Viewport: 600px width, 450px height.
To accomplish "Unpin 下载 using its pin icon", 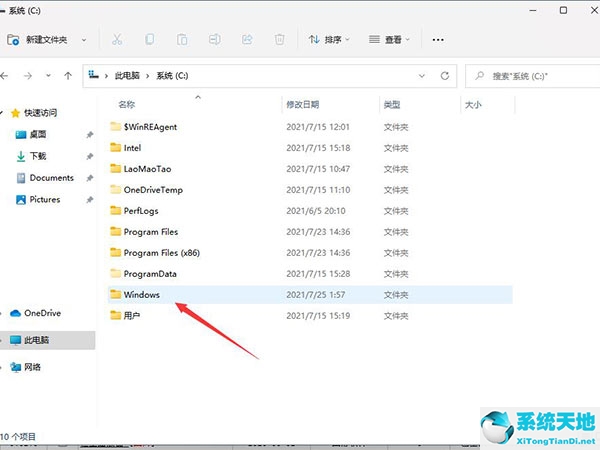I will click(x=90, y=157).
